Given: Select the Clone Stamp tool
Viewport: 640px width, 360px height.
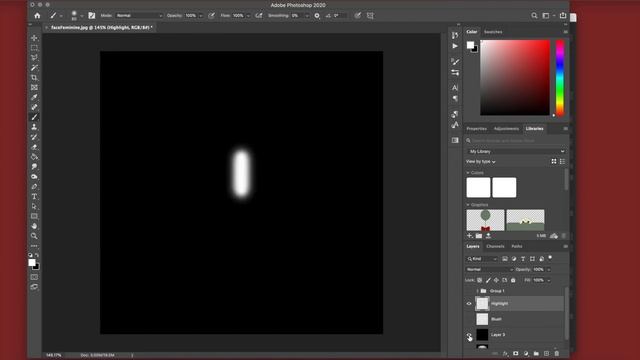Looking at the screenshot, I should click(x=34, y=127).
